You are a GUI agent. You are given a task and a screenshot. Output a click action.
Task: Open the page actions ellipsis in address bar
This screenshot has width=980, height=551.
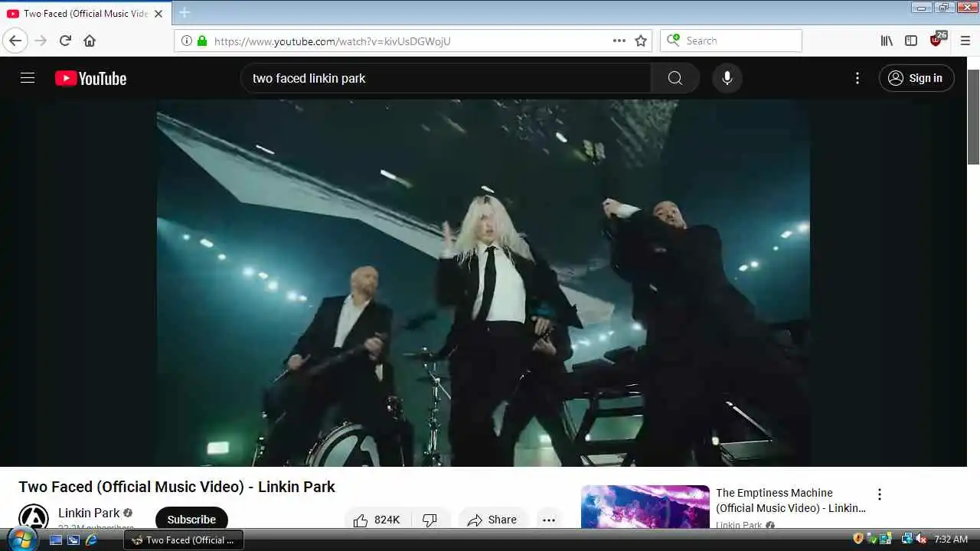pyautogui.click(x=619, y=41)
